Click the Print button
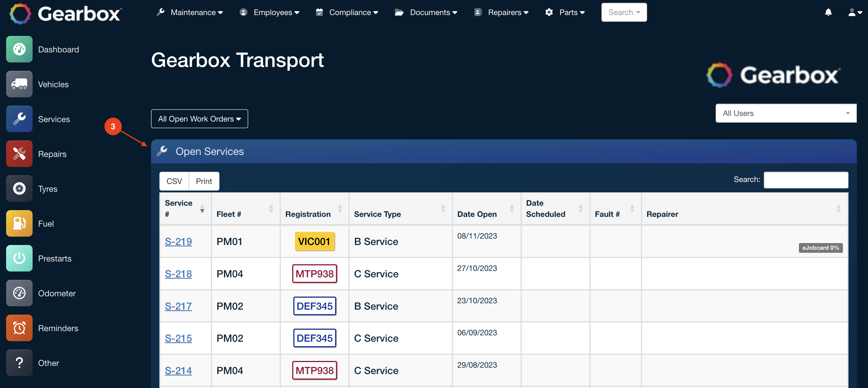868x388 pixels. point(204,181)
